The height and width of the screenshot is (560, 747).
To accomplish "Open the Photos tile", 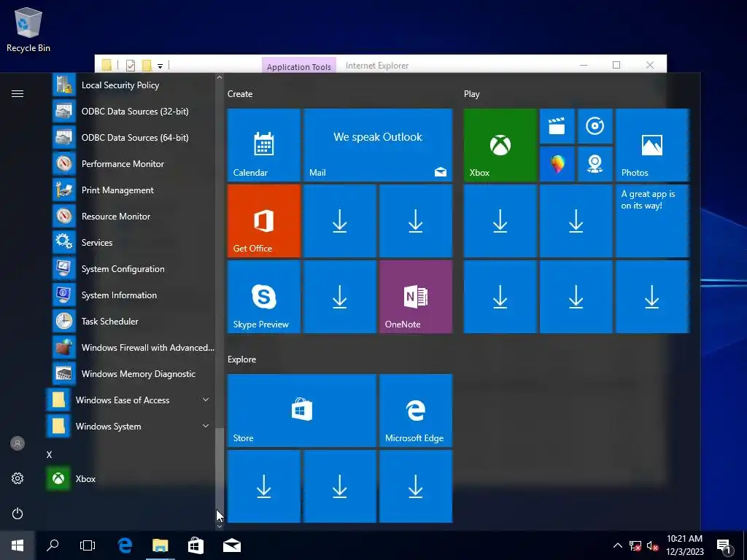I will (651, 145).
